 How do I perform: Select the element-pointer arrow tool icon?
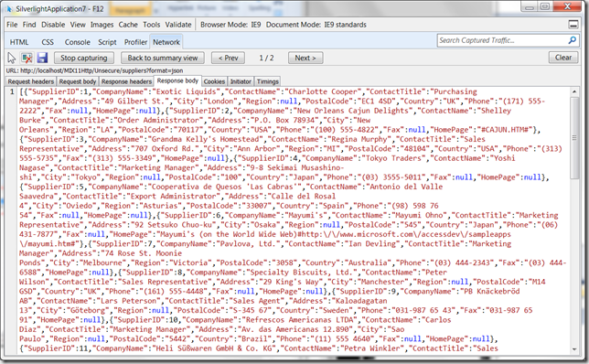pyautogui.click(x=12, y=58)
